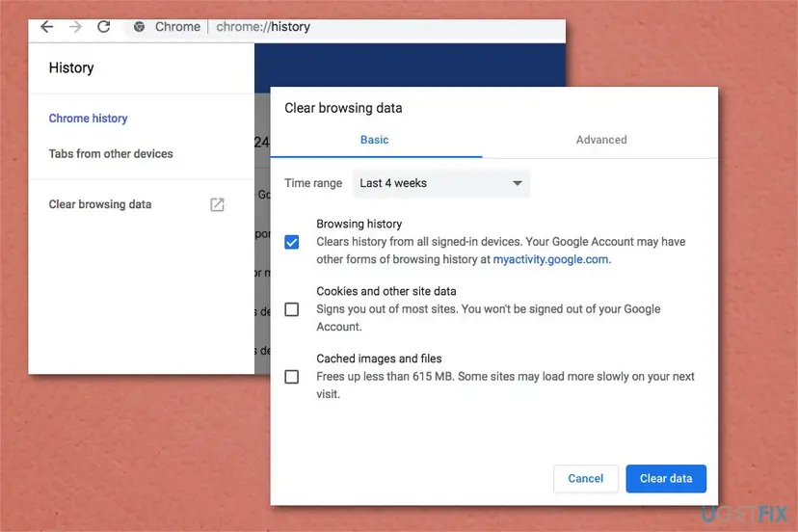The width and height of the screenshot is (798, 532).
Task: Check Cookies and other site data
Action: 292,309
